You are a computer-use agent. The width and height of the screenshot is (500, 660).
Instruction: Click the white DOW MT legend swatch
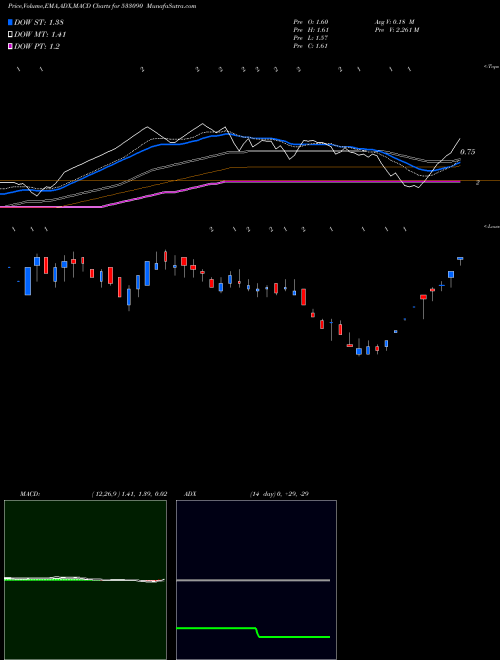point(10,35)
